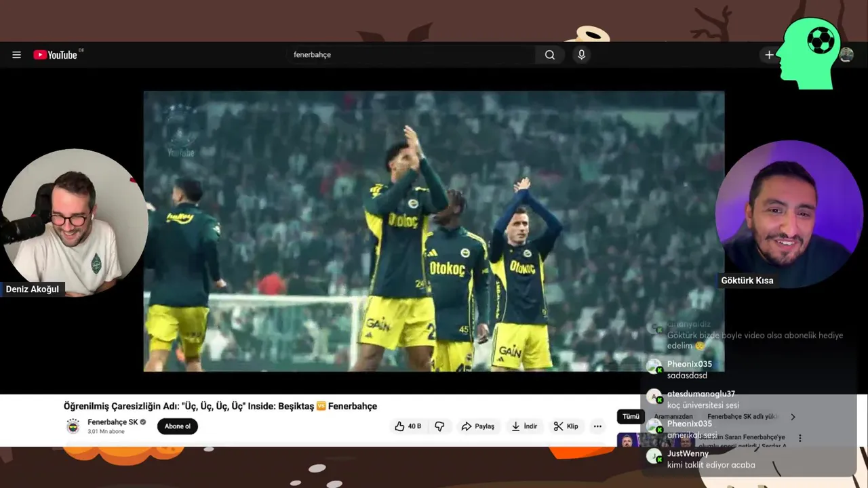The width and height of the screenshot is (868, 488).
Task: Click the 'İndir' download button
Action: 524,426
